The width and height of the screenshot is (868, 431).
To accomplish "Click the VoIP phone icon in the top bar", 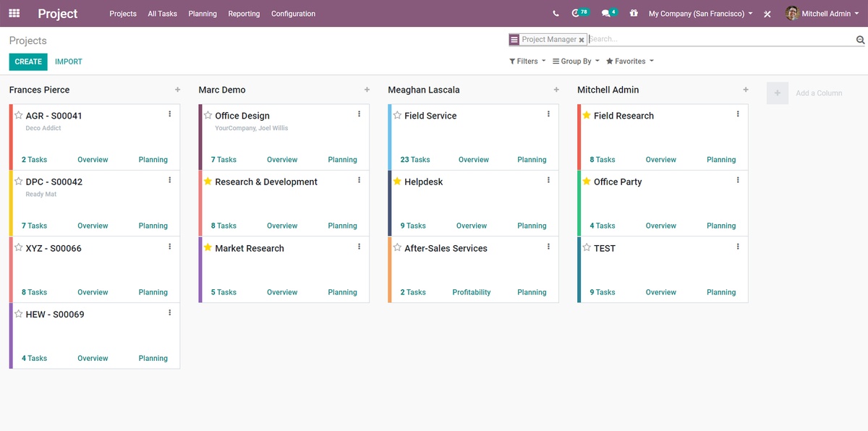I will (555, 13).
